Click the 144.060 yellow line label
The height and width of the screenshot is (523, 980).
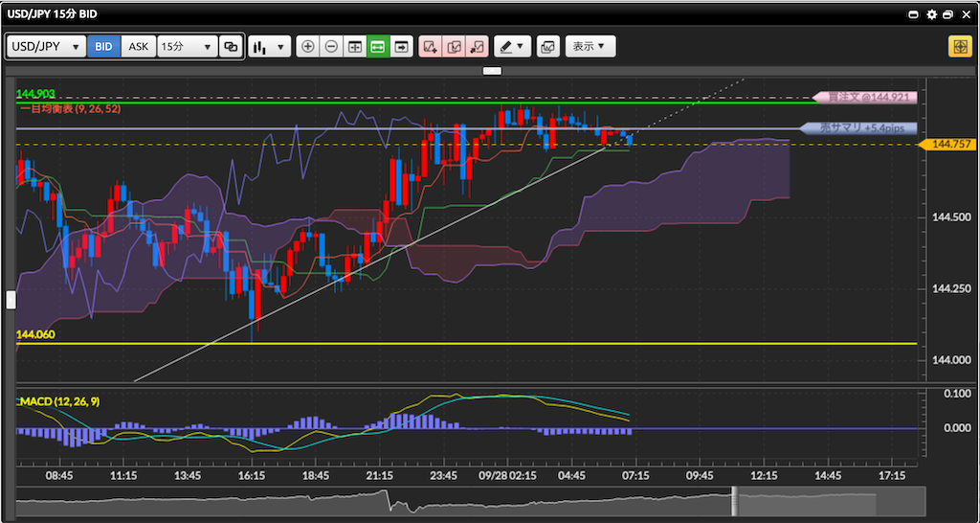click(x=35, y=334)
